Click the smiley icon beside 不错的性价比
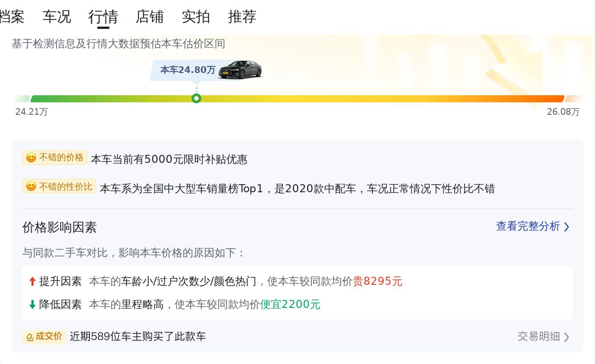 (31, 186)
